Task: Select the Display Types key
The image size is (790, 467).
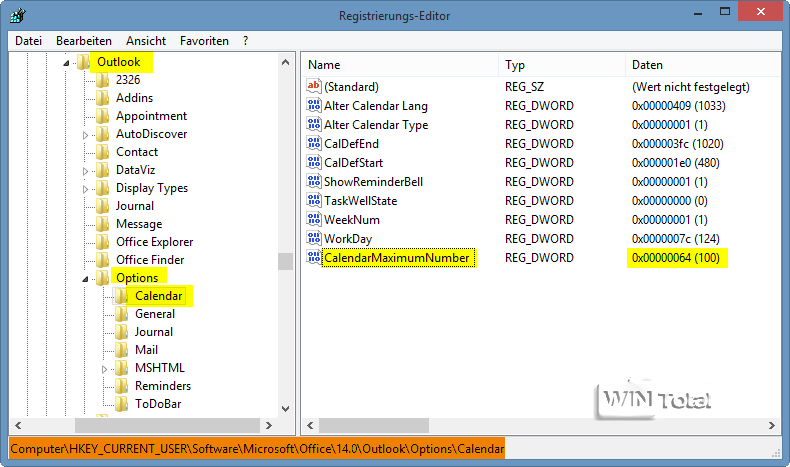Action: tap(152, 188)
